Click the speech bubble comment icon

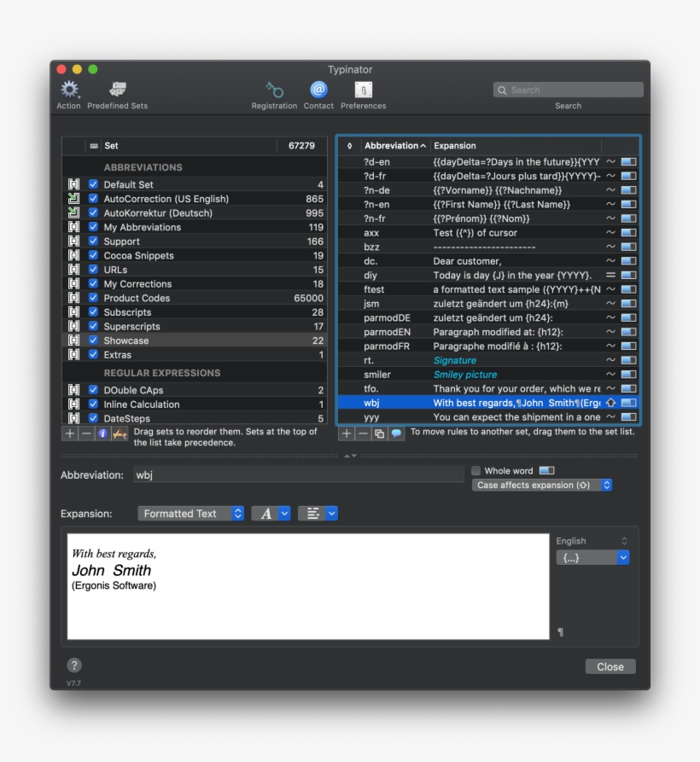pos(396,433)
